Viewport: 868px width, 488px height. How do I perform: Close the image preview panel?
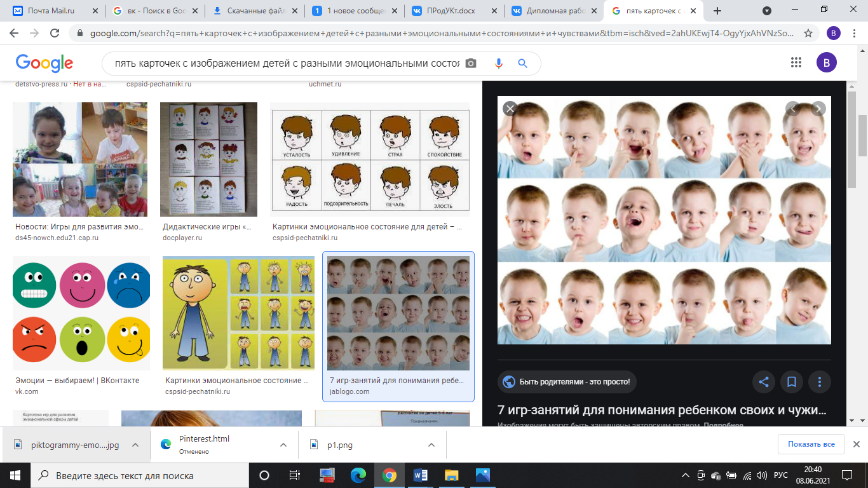click(510, 109)
